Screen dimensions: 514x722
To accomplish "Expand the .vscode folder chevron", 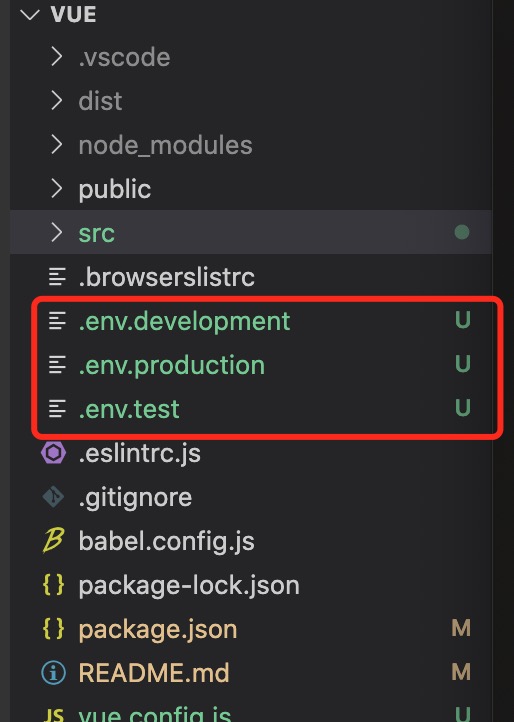I will 56,57.
